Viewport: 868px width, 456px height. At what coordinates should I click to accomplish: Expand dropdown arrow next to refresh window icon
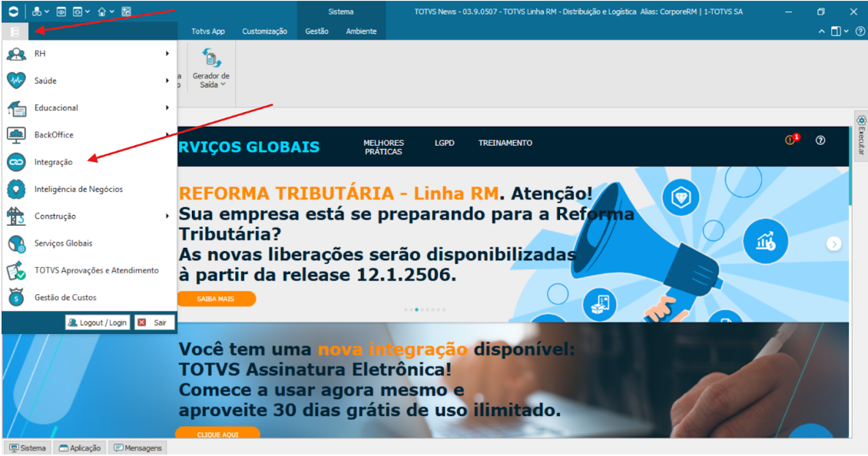tap(87, 12)
